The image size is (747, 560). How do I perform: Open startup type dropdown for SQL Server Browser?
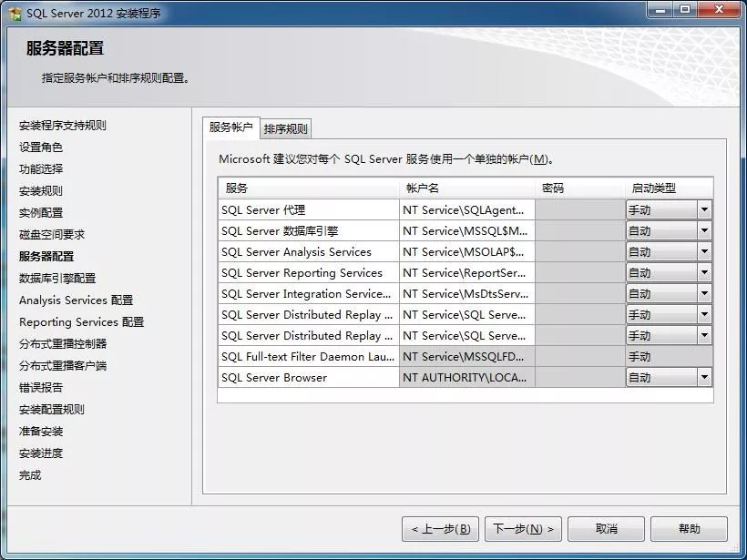[704, 378]
